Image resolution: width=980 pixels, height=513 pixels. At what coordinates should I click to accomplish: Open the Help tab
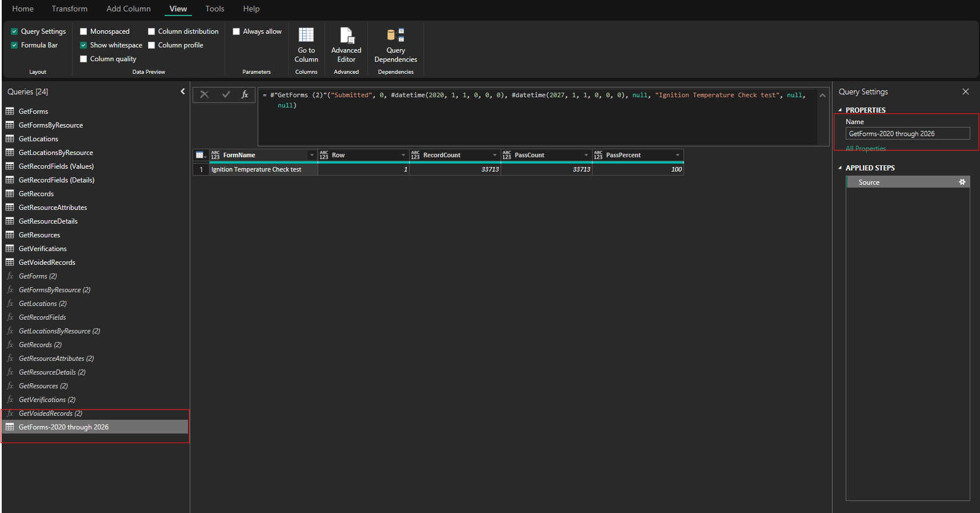point(251,9)
